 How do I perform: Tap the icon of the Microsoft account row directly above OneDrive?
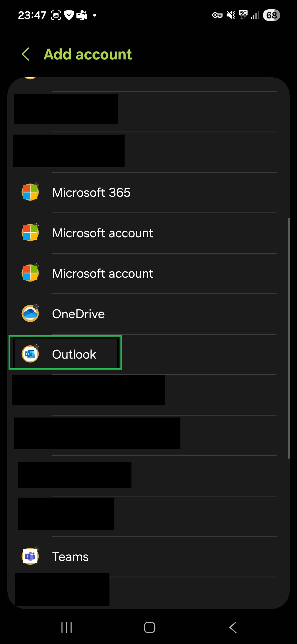point(30,273)
